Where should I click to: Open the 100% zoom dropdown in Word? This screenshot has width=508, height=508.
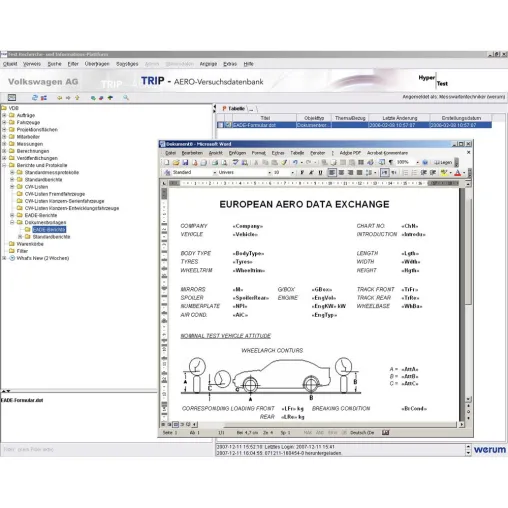tap(417, 162)
